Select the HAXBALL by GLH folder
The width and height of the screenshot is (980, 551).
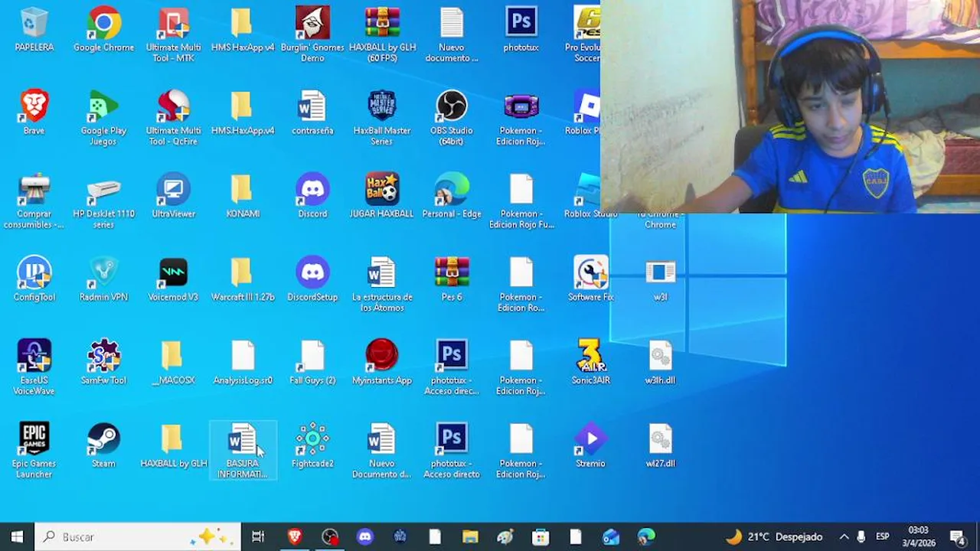coord(173,447)
